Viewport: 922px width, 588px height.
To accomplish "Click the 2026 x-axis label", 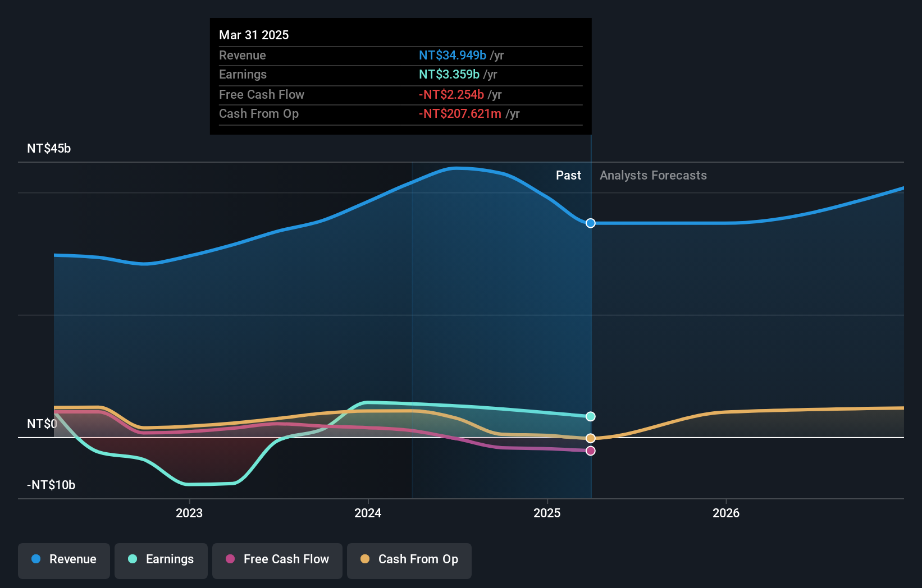I will (726, 513).
